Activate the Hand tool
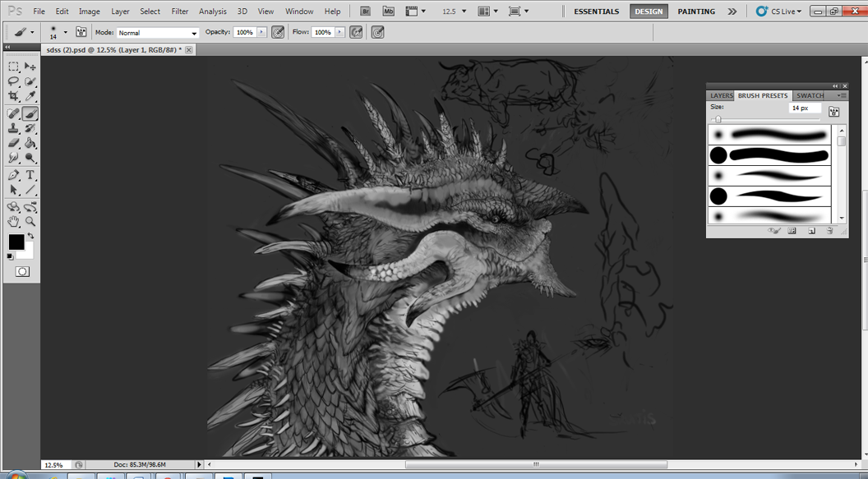 pos(13,222)
